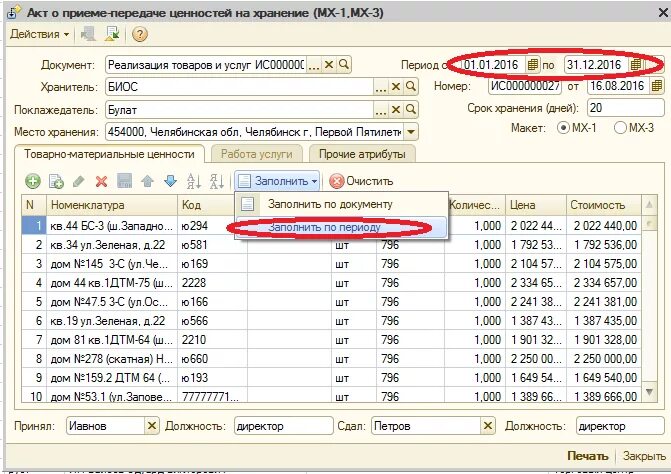This screenshot has width=671, height=474.
Task: Click code cell 2228
Action: click(x=212, y=283)
